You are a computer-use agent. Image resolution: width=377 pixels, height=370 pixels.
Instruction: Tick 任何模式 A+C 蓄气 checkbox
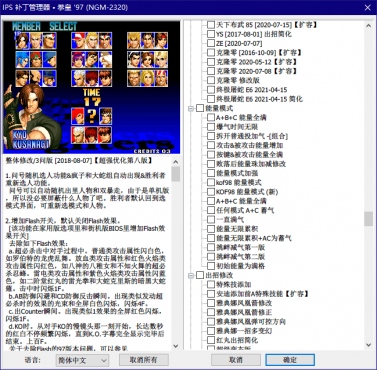pos(211,210)
